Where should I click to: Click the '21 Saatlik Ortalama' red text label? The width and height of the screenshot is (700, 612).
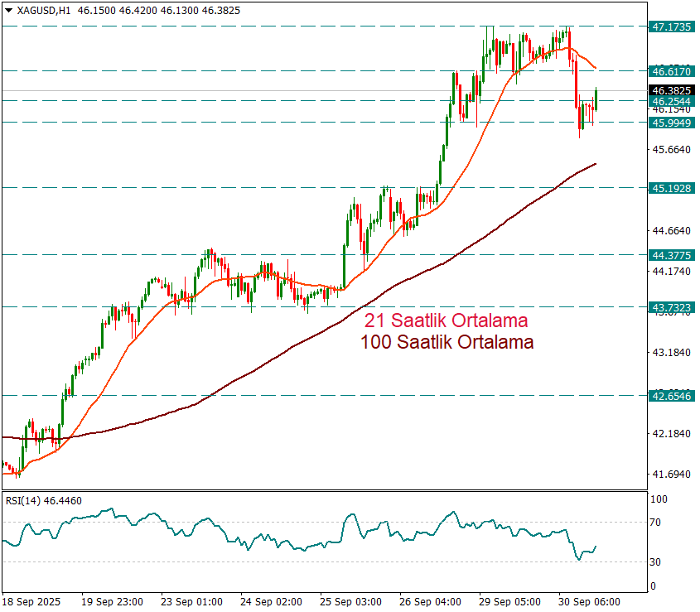point(446,320)
